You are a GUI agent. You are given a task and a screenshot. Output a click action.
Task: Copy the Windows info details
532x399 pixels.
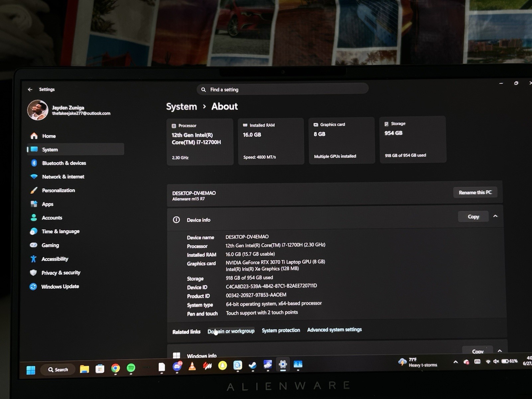[477, 351]
